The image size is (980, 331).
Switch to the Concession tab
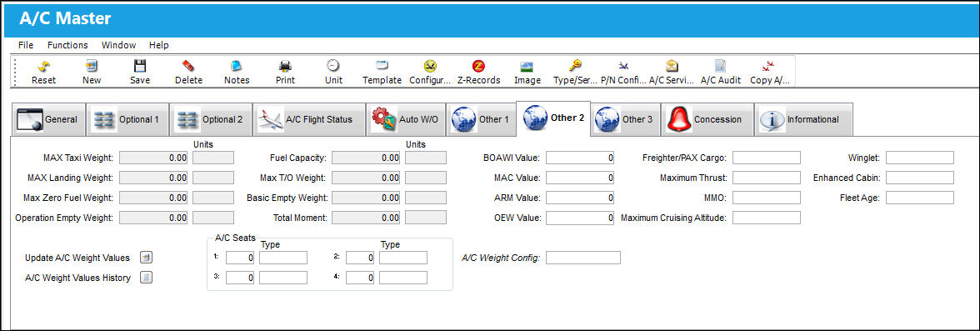click(707, 119)
